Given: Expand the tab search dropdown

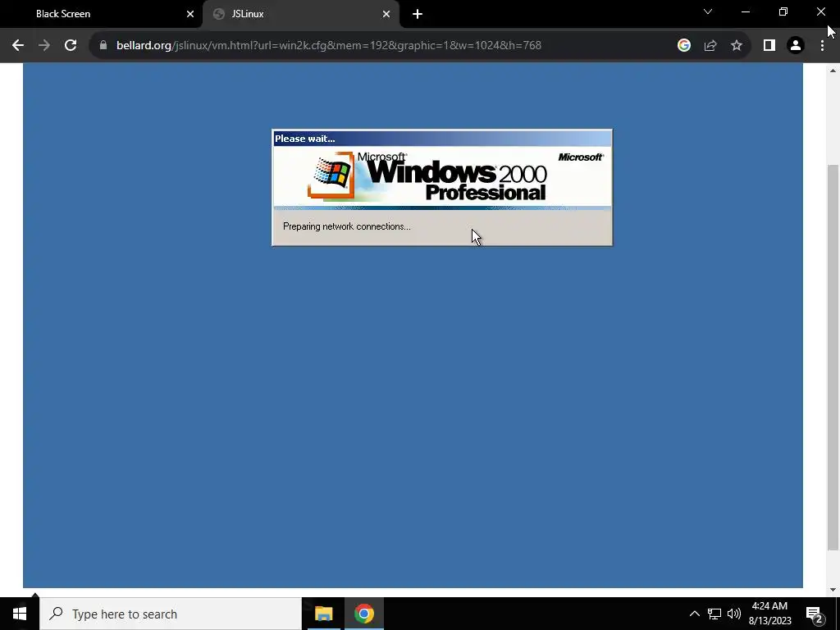Looking at the screenshot, I should 708,11.
